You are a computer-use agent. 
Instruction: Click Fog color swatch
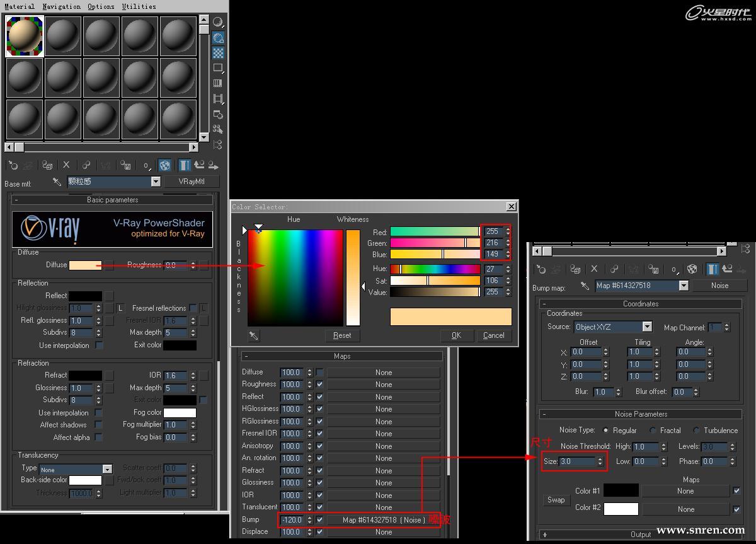(x=180, y=413)
